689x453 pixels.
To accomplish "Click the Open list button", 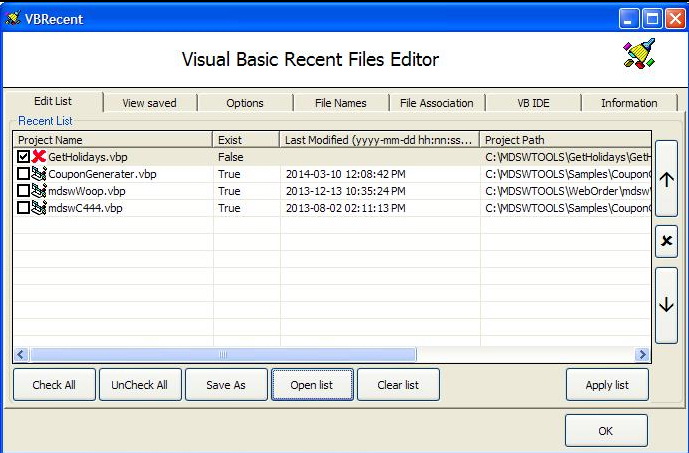I will pyautogui.click(x=312, y=385).
